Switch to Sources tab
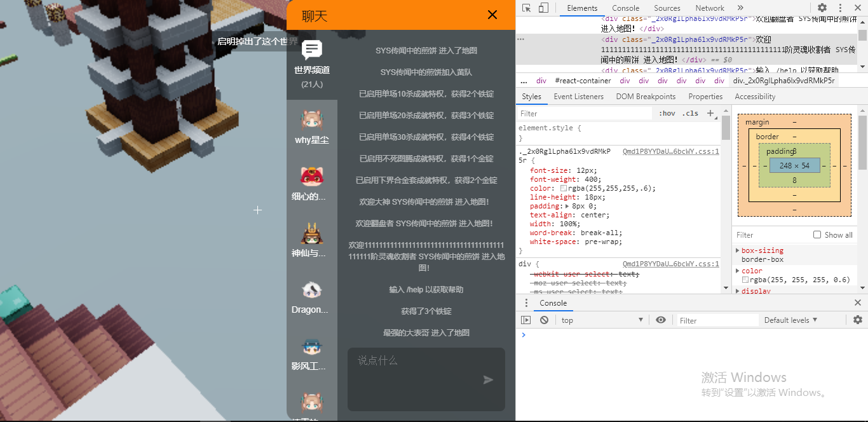Screen dimensions: 868x422 click(667, 8)
